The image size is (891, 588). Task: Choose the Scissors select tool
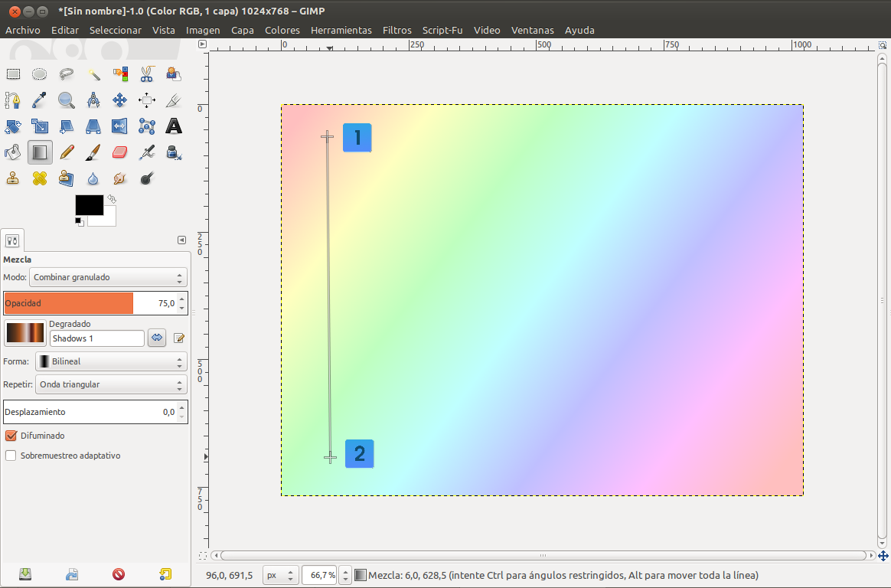coord(147,74)
